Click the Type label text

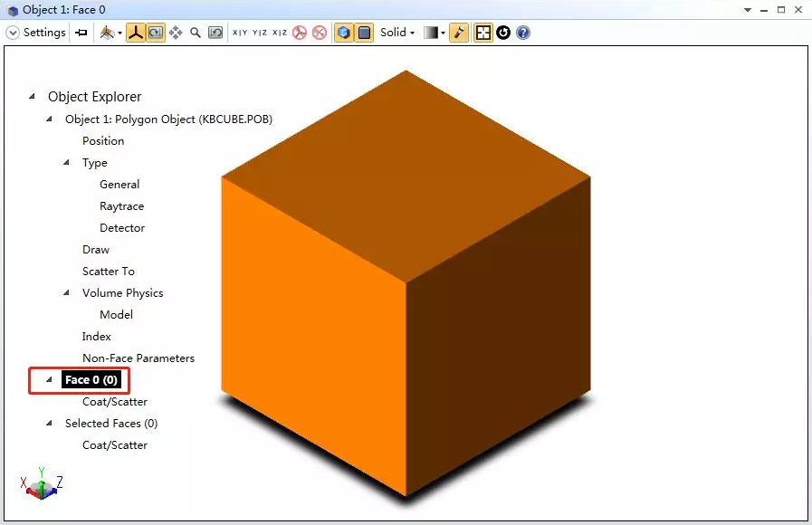(x=95, y=163)
